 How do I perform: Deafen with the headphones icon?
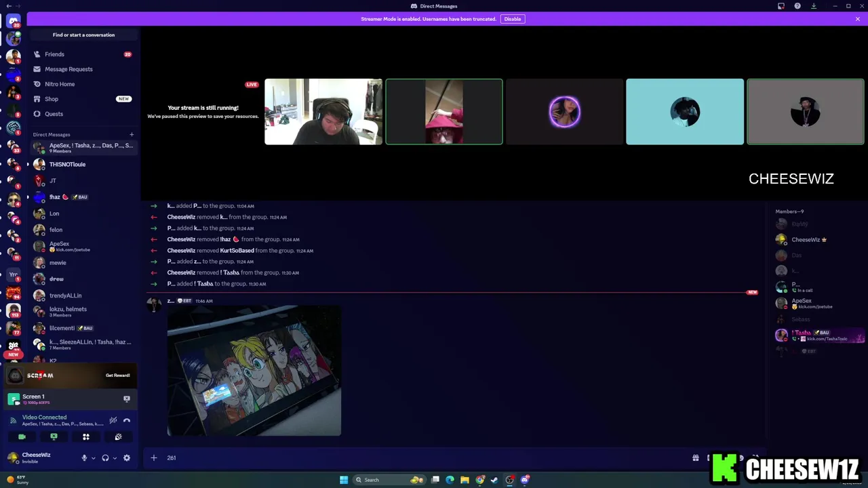(105, 458)
